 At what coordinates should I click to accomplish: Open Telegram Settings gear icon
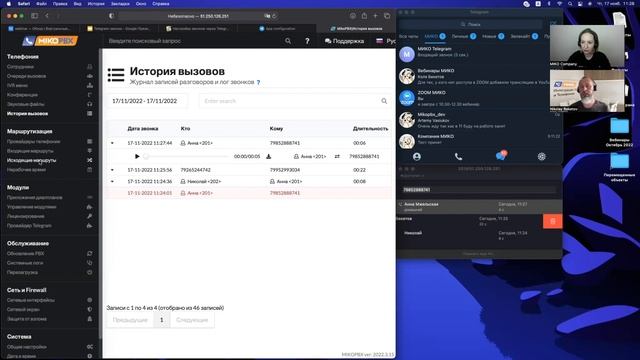542,156
